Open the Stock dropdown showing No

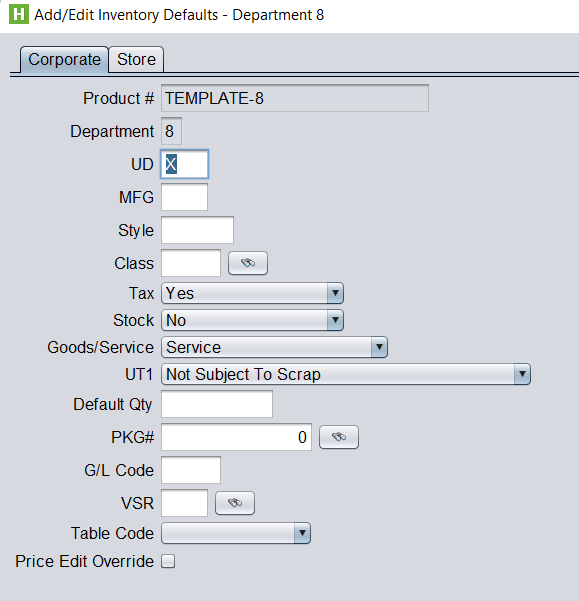(x=252, y=320)
